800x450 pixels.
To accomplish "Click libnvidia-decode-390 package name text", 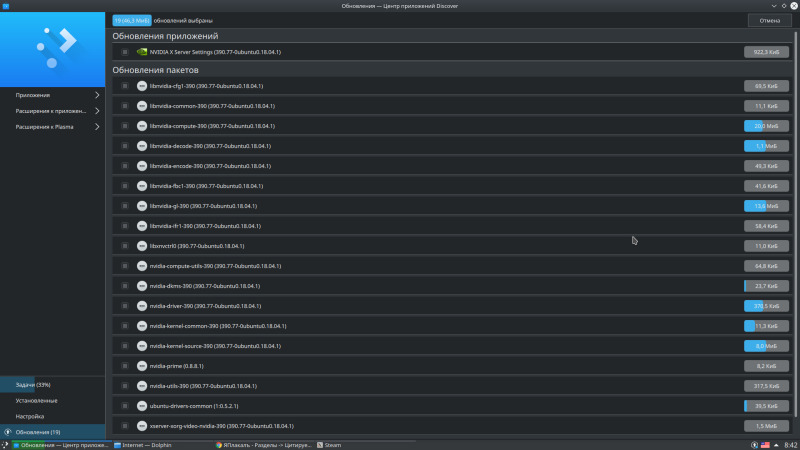I will click(210, 146).
